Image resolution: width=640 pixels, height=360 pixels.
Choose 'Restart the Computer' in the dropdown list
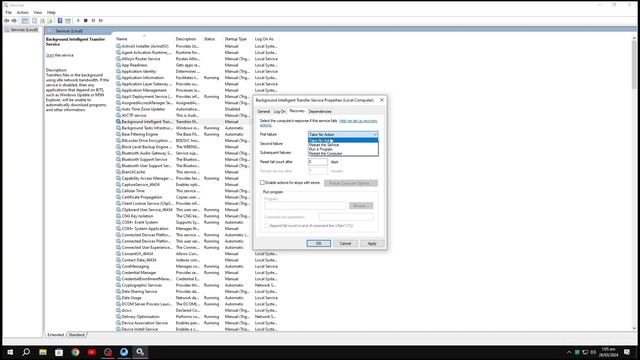tap(343, 153)
